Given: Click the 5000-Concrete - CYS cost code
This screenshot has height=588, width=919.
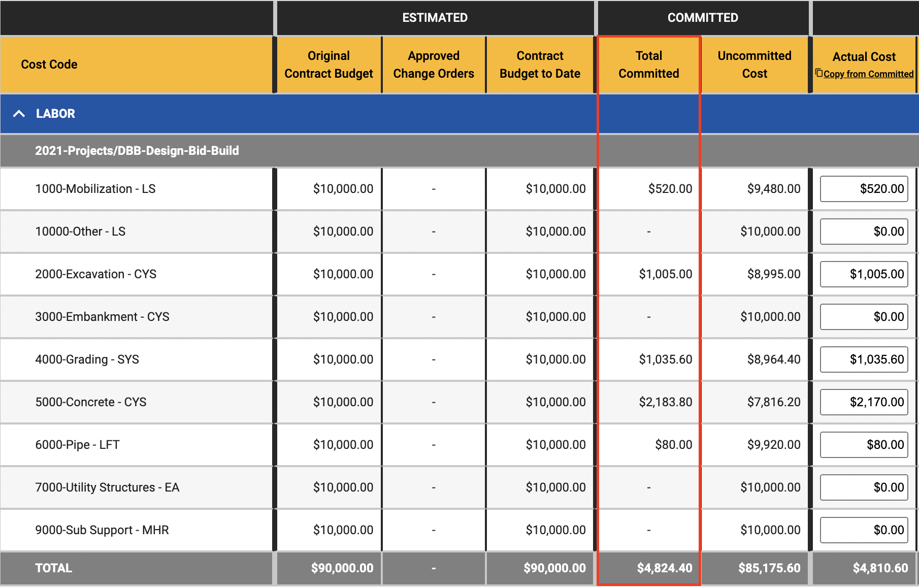Looking at the screenshot, I should click(x=91, y=402).
